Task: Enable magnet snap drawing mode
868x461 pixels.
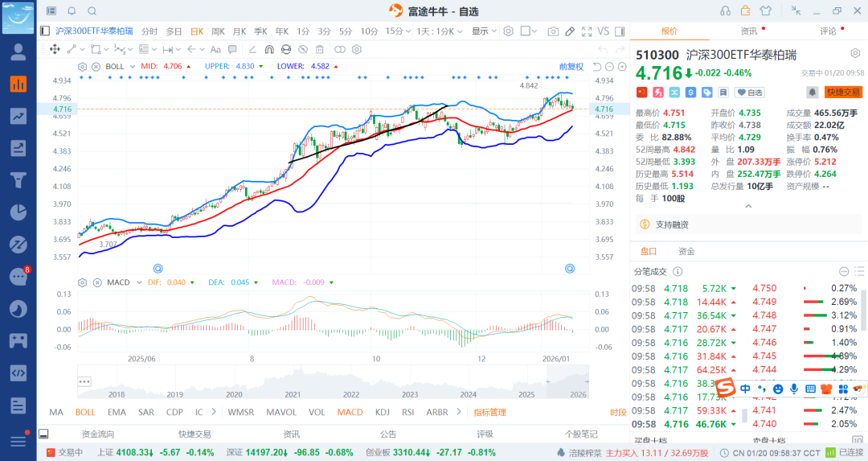Action: pos(269,49)
